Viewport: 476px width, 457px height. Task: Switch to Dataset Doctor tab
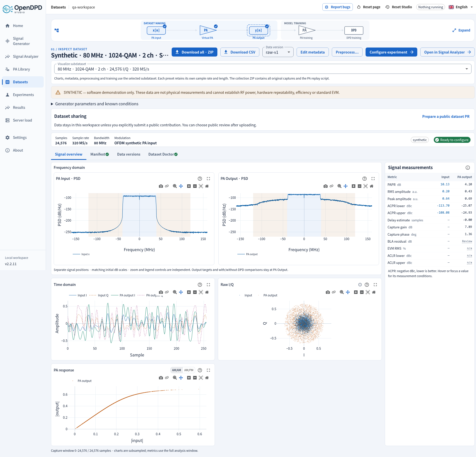(x=163, y=154)
